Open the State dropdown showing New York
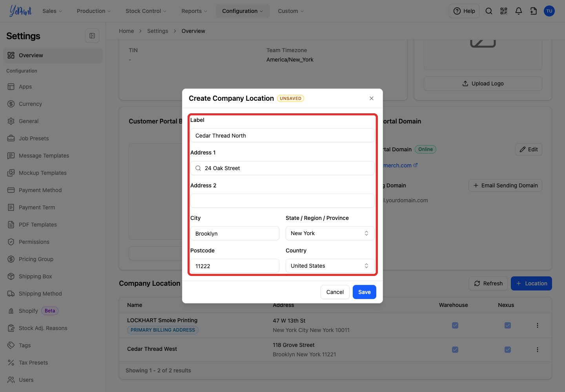This screenshot has width=565, height=392. (330, 233)
